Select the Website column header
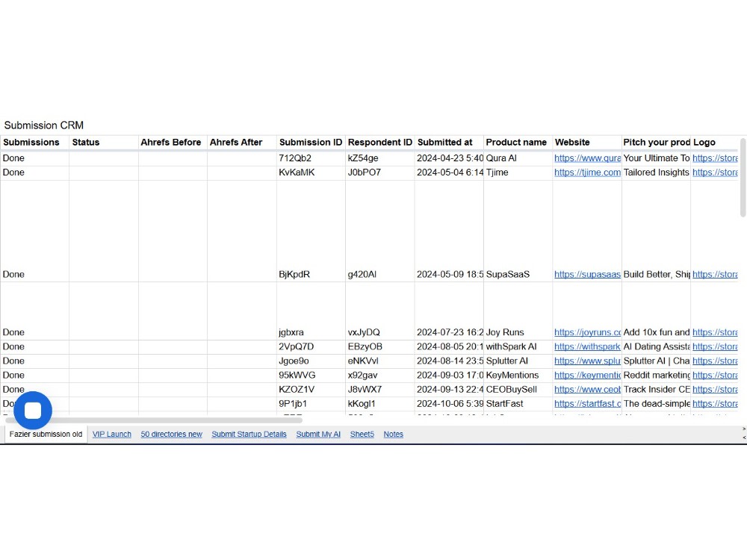The height and width of the screenshot is (560, 747). pos(587,143)
